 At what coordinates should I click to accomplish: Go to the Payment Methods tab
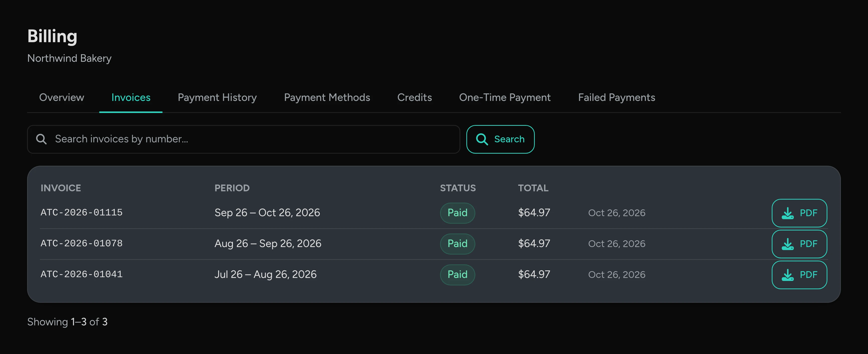[x=327, y=97]
